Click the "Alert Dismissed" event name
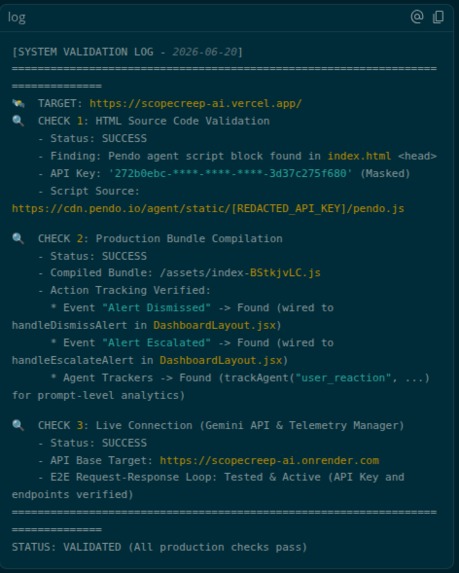 point(156,308)
